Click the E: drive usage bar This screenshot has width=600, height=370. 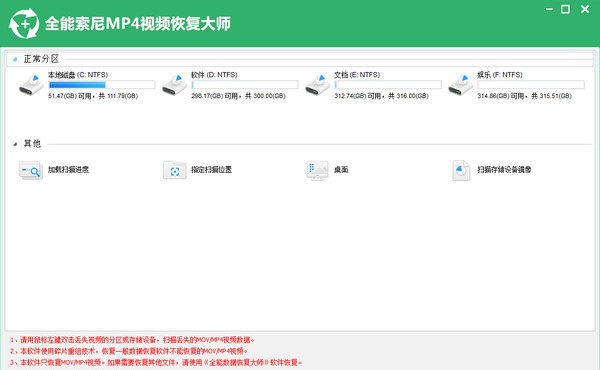coord(388,85)
